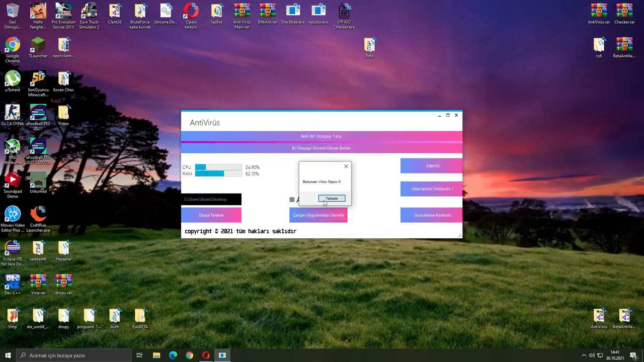Select the Cs 1.6 OYNA shortcut

(13, 115)
